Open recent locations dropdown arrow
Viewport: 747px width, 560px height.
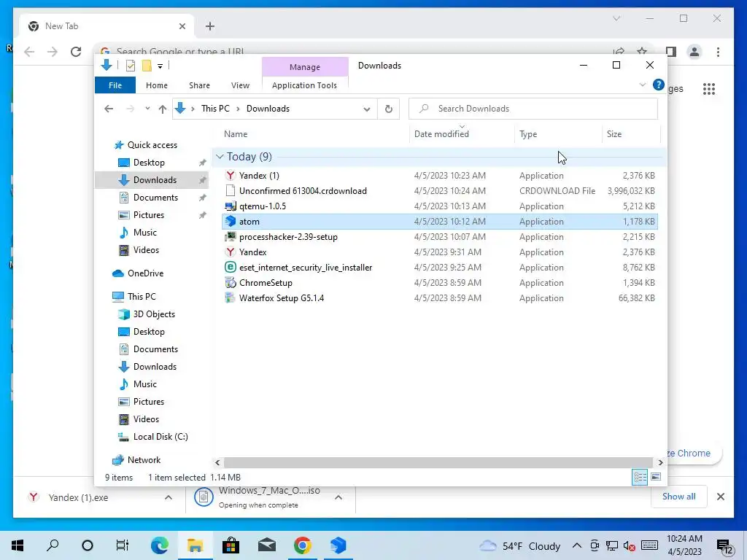147,109
